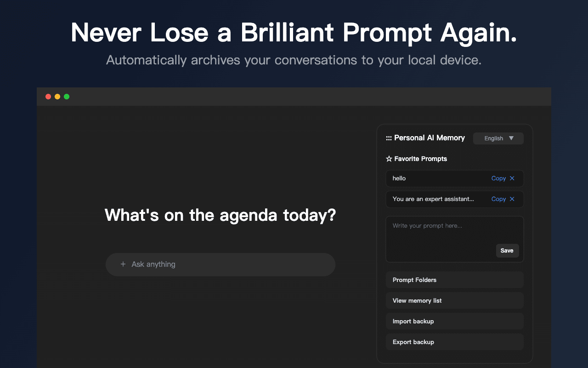588x368 pixels.
Task: Save a new favorite prompt
Action: tap(507, 250)
